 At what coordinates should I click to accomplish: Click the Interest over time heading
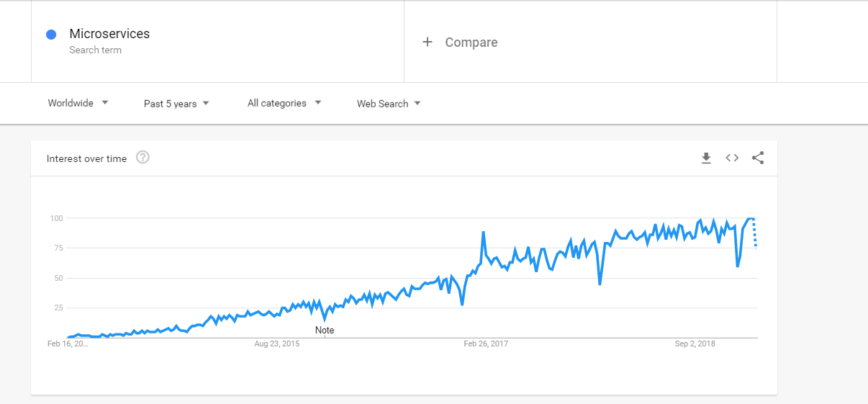pyautogui.click(x=86, y=158)
